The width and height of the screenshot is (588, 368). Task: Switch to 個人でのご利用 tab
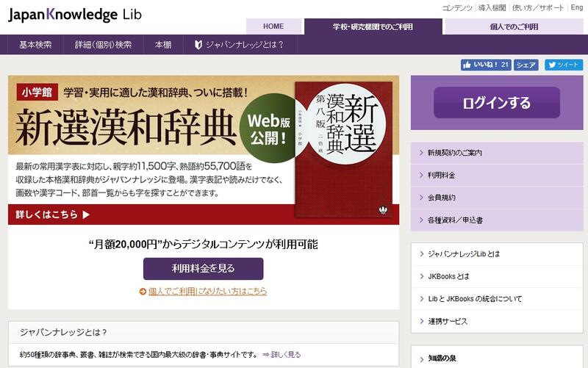click(514, 26)
